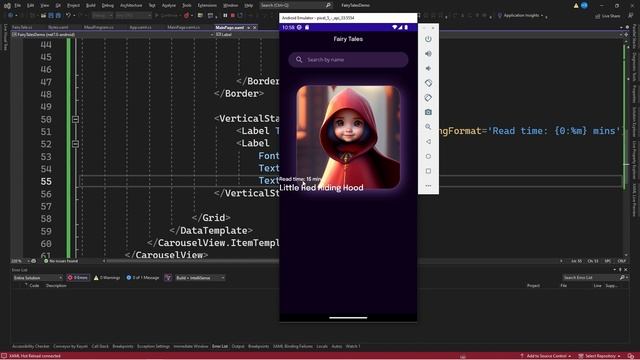Screen dimensions: 640x360
Task: Click the user account avatar icon
Action: (x=584, y=5)
